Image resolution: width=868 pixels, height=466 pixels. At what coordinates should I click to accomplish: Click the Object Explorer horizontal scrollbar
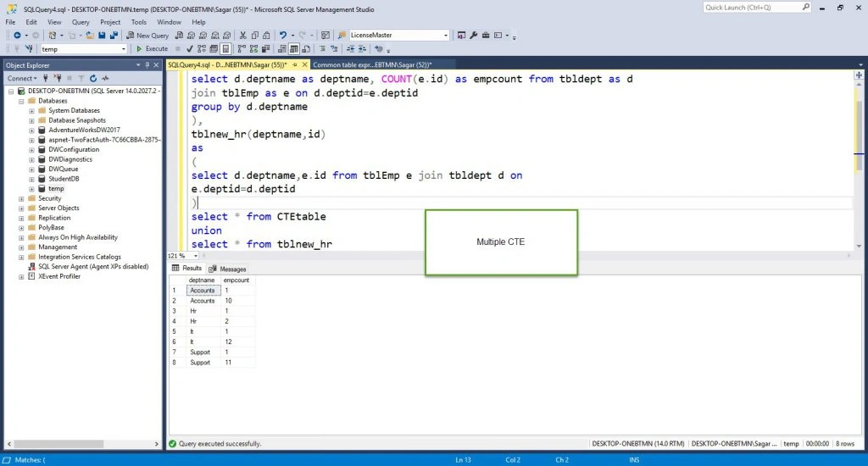(x=83, y=444)
